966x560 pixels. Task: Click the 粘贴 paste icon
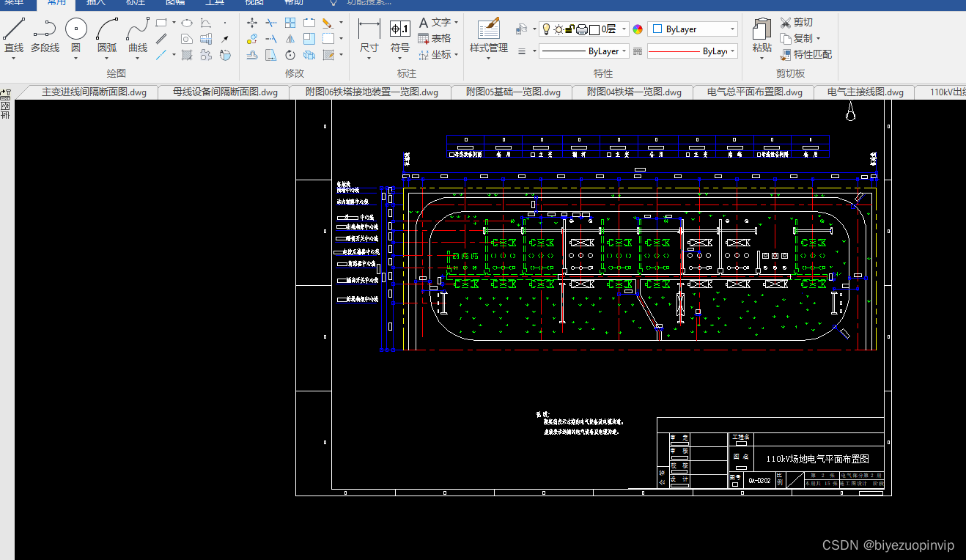click(x=762, y=29)
